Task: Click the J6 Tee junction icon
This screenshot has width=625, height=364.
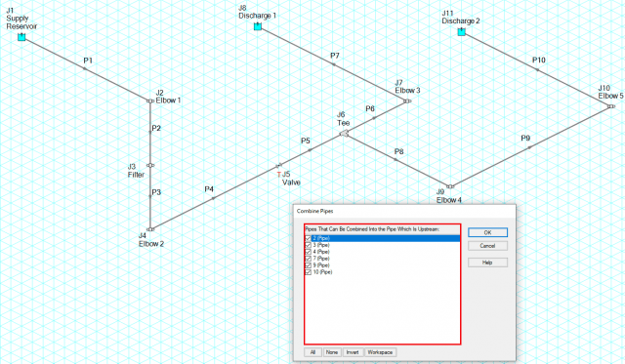Action: click(344, 134)
